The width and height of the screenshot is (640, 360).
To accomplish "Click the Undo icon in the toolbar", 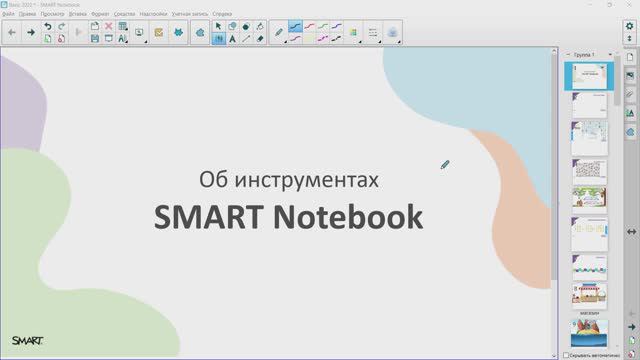I will (x=48, y=27).
